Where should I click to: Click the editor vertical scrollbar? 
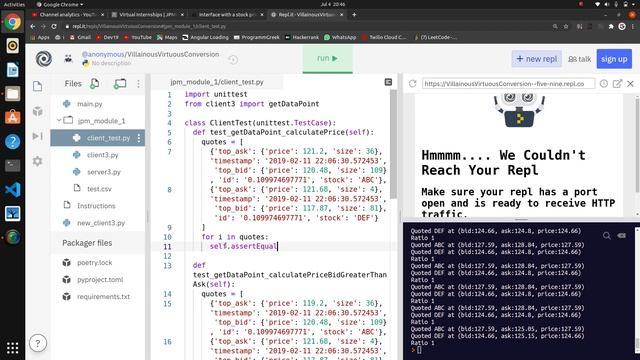[x=393, y=144]
